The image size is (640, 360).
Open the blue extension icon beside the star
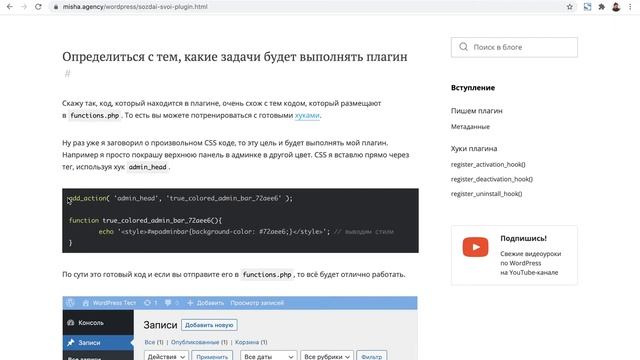click(587, 7)
